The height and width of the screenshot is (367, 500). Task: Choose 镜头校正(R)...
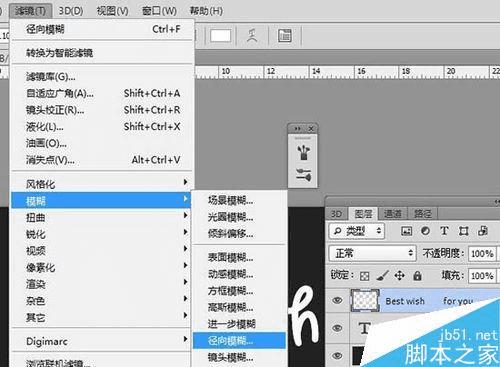coord(102,110)
